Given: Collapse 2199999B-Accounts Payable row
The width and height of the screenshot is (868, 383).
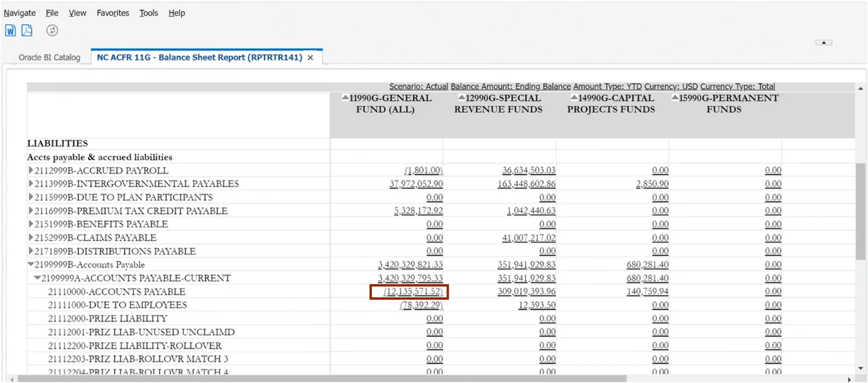Looking at the screenshot, I should (x=31, y=265).
